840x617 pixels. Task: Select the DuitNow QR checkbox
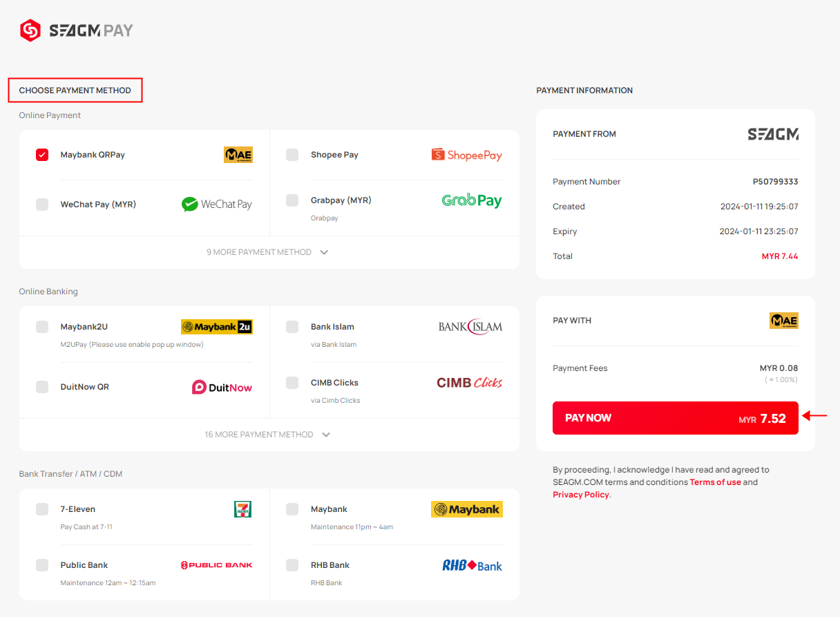click(42, 387)
